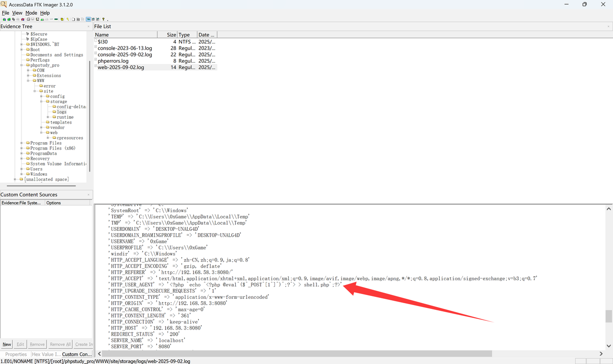This screenshot has width=613, height=364.
Task: Toggle the hex view mode button
Action: pos(97,20)
